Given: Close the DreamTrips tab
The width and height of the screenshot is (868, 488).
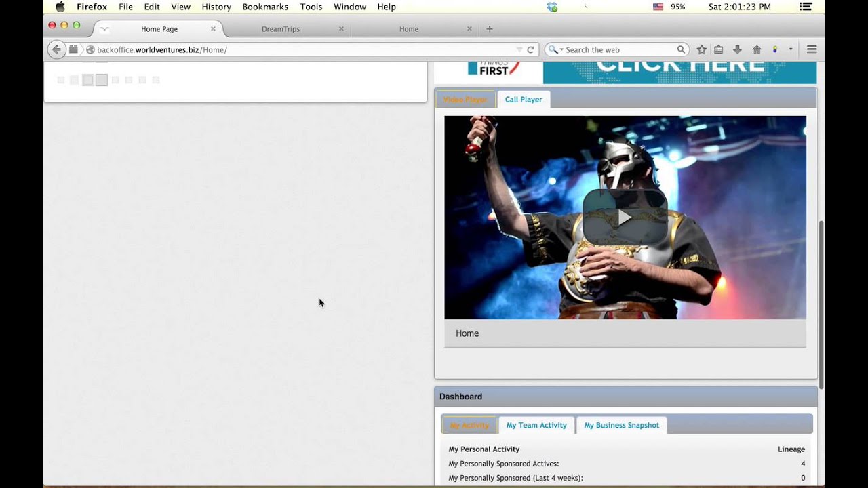Looking at the screenshot, I should pyautogui.click(x=341, y=29).
